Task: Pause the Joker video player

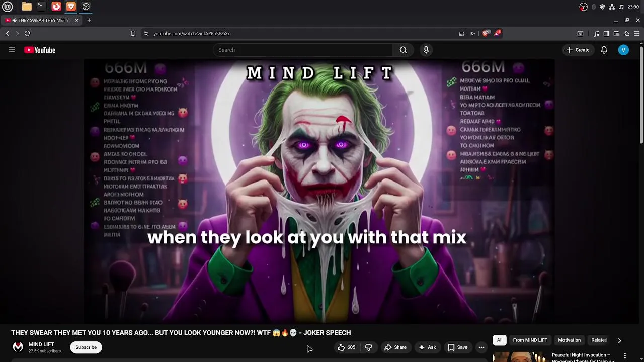Action: [319, 191]
